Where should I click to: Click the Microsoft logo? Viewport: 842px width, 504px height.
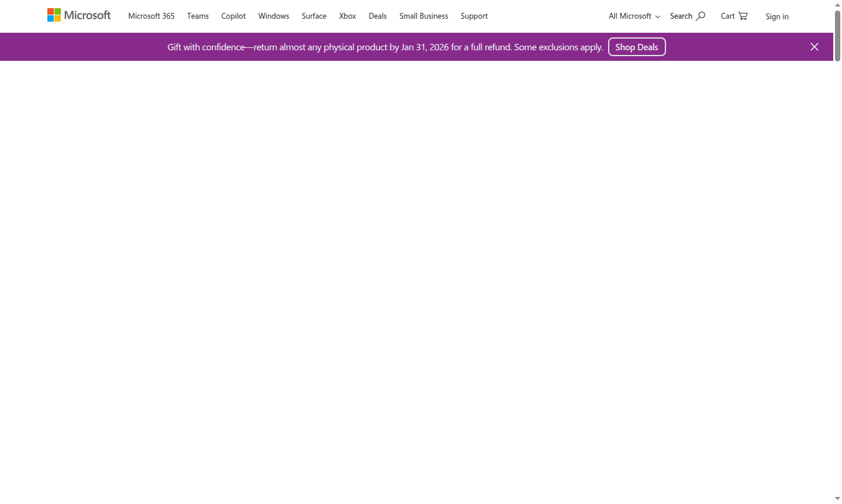(x=79, y=15)
